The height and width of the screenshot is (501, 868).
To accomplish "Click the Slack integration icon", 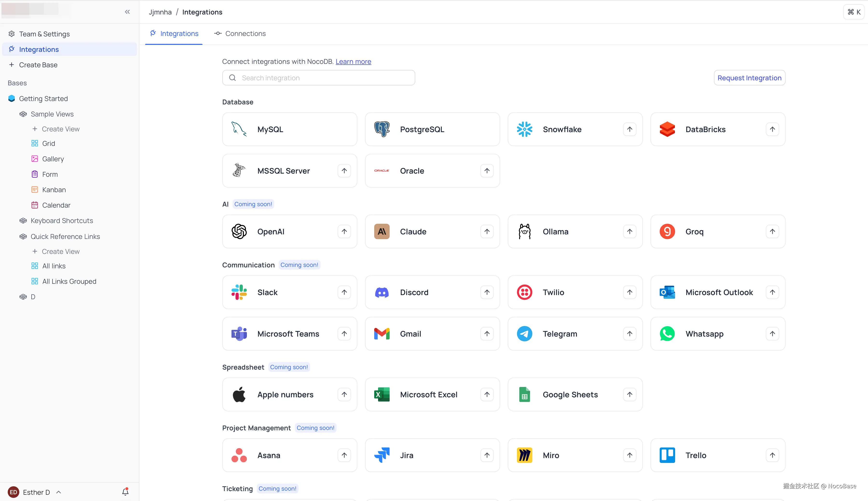I will (x=239, y=292).
